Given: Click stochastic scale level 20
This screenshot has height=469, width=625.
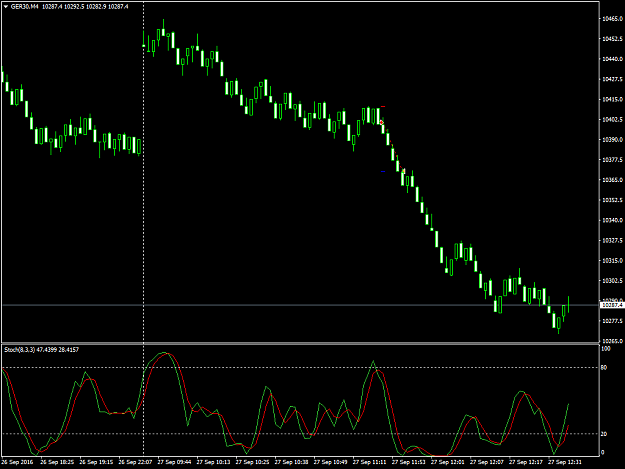Looking at the screenshot, I should pos(604,434).
